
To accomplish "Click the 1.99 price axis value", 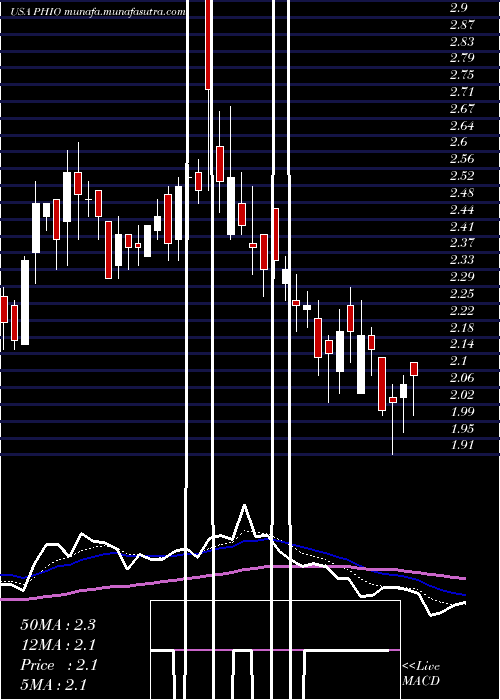I will (462, 412).
